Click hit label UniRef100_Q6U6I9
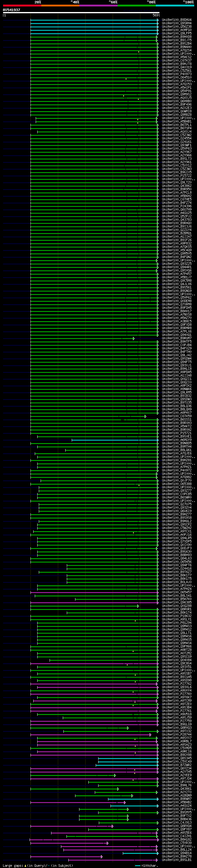Screen dimensions: 197x868 (176, 511)
